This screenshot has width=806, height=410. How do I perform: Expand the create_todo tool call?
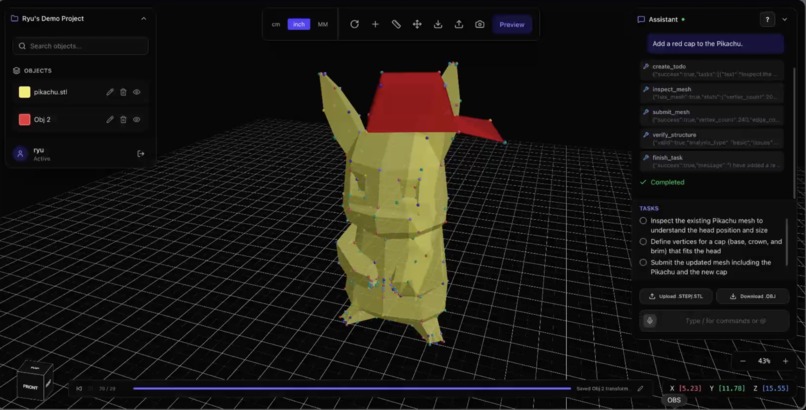(712, 70)
